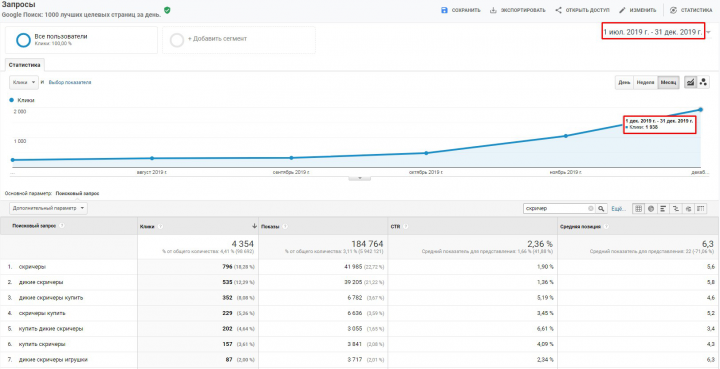The width and height of the screenshot is (720, 369).
Task: Click the Сохранить label in toolbar
Action: tap(466, 10)
